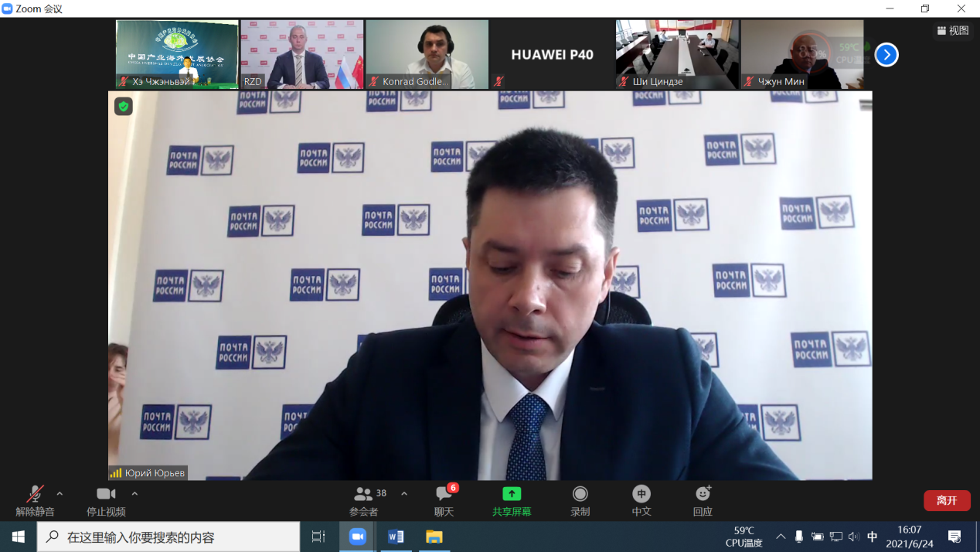Open clock showing 16:07 2021/6/24
Viewport: 980px width, 552px height.
coord(910,537)
